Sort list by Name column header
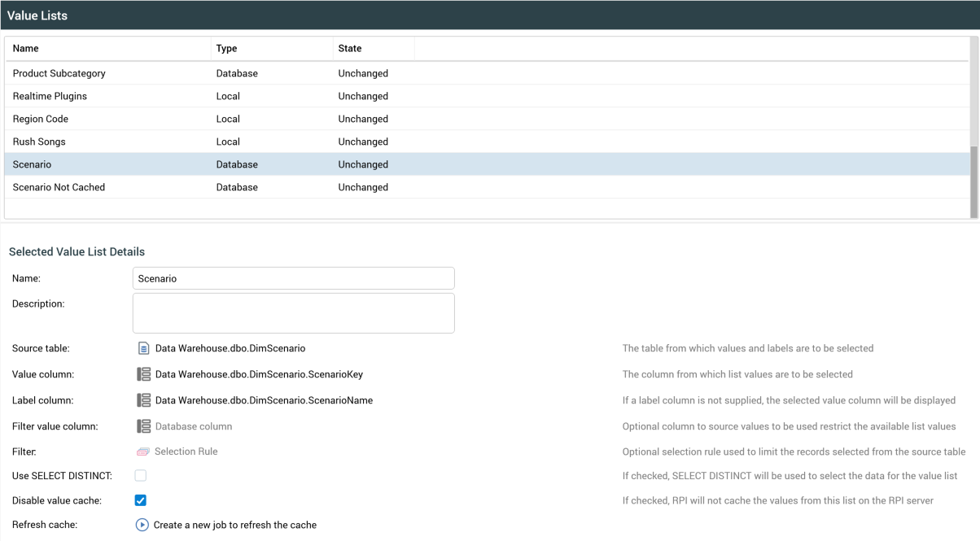The image size is (980, 541). 26,49
